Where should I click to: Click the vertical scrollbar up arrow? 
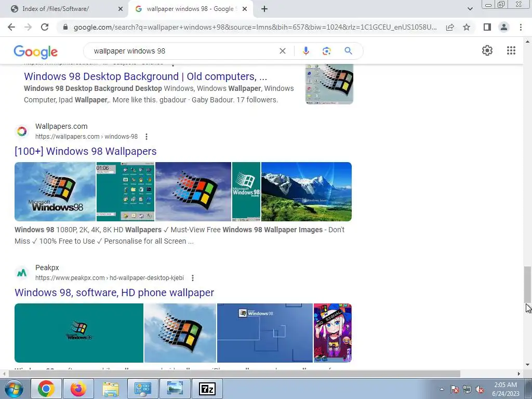coord(527,42)
